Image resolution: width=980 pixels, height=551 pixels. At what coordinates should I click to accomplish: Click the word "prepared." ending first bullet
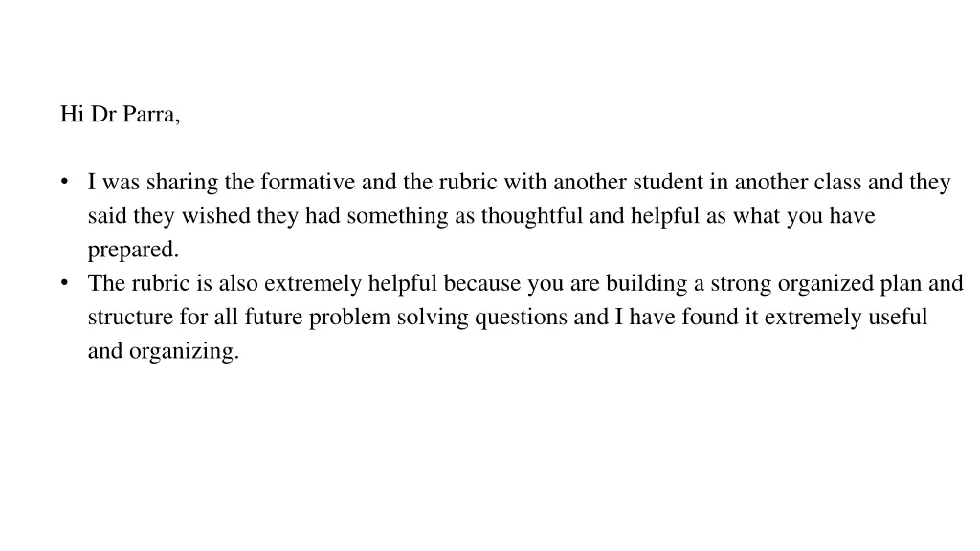pyautogui.click(x=133, y=250)
